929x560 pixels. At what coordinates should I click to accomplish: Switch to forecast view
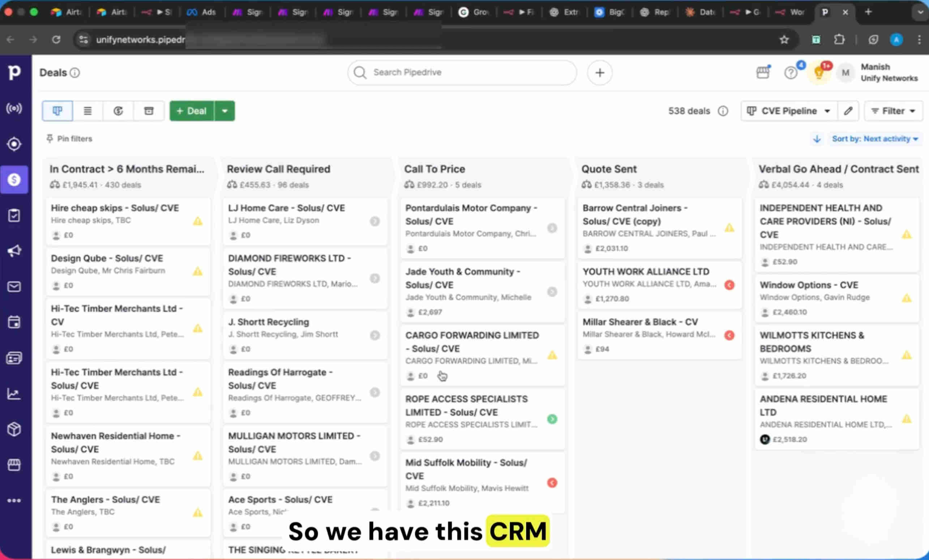click(x=118, y=111)
